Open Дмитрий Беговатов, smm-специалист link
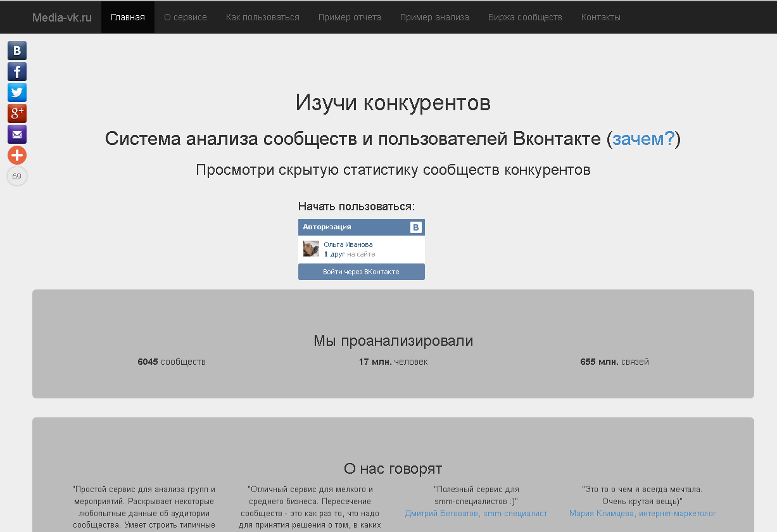777x532 pixels. pos(476,514)
